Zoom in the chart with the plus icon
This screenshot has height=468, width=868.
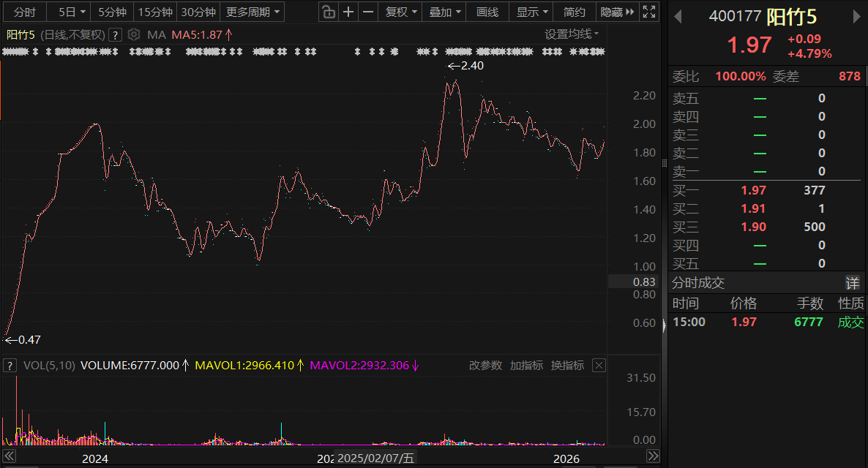(348, 12)
